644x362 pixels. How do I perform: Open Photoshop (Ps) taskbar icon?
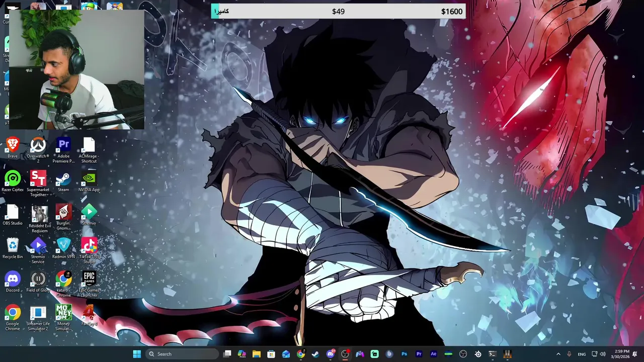[x=404, y=354]
